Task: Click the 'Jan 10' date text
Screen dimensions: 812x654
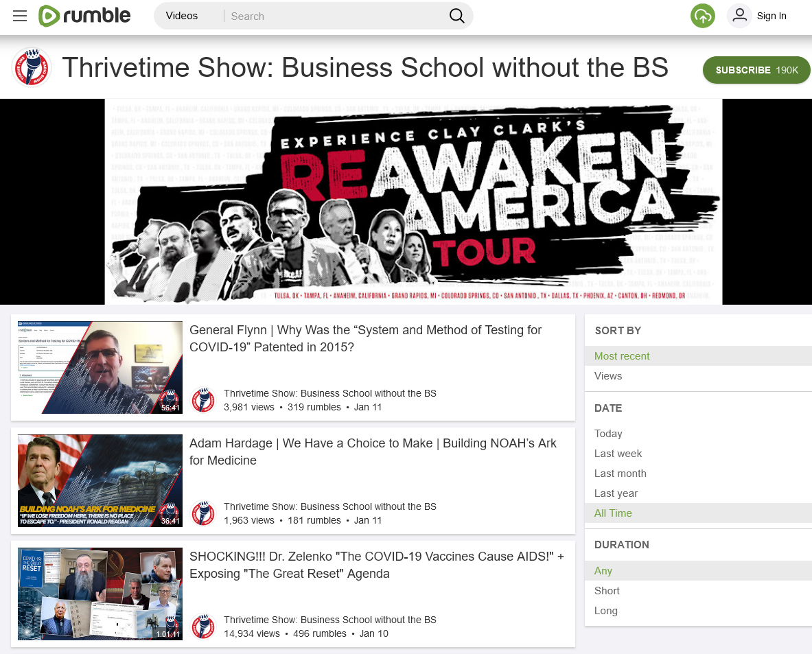Action: click(374, 634)
